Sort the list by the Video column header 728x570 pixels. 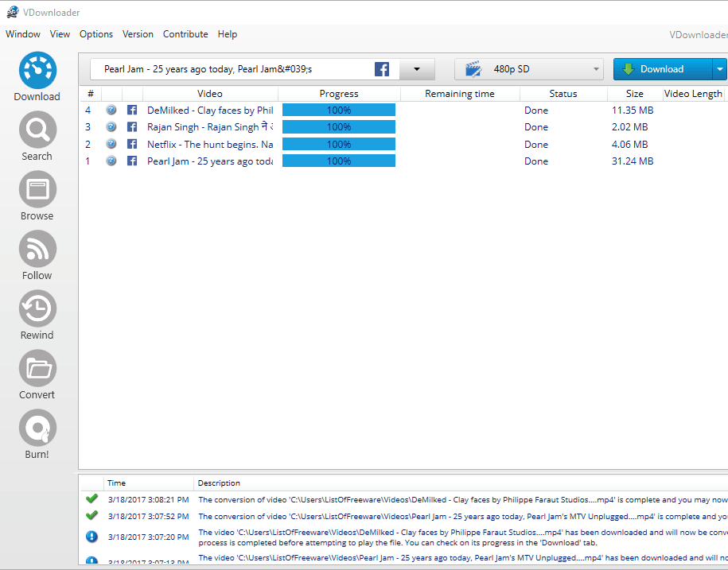pyautogui.click(x=210, y=94)
